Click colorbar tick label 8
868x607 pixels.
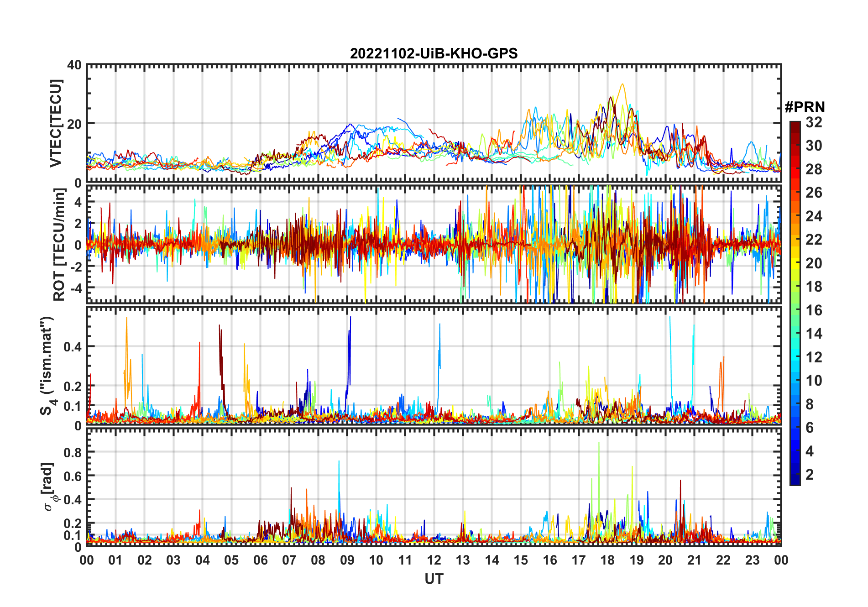tap(810, 404)
